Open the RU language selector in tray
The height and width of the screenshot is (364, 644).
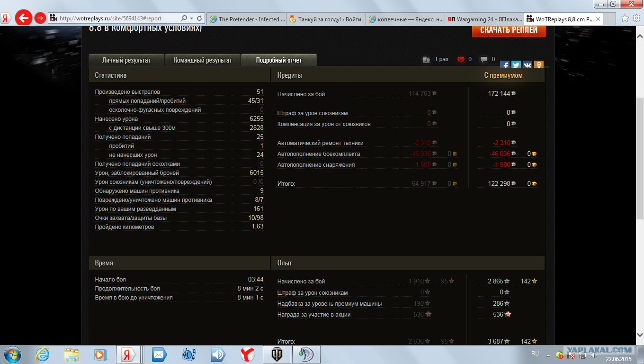tap(535, 354)
